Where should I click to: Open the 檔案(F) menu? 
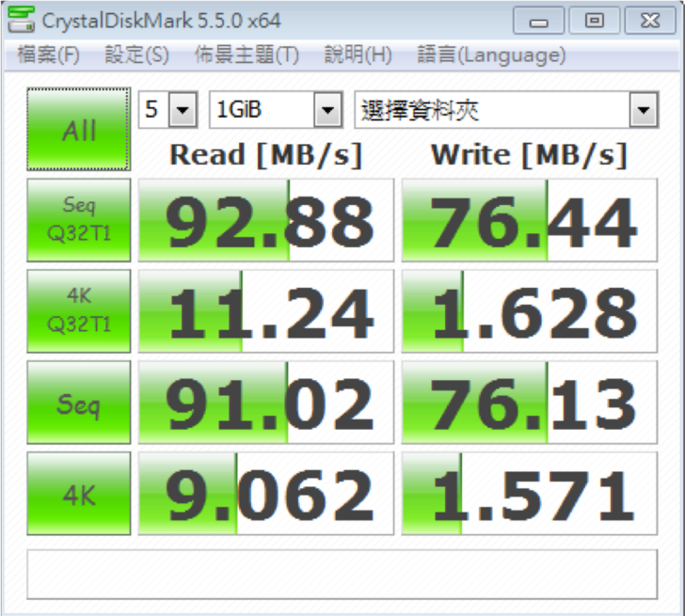click(x=48, y=55)
